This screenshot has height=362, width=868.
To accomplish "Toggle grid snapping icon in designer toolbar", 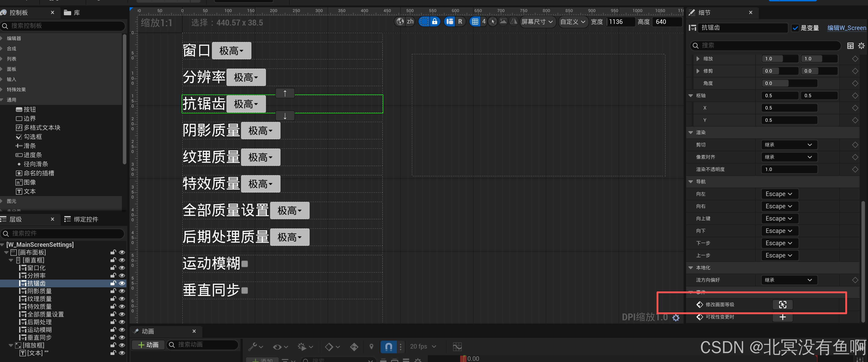I will tap(475, 22).
